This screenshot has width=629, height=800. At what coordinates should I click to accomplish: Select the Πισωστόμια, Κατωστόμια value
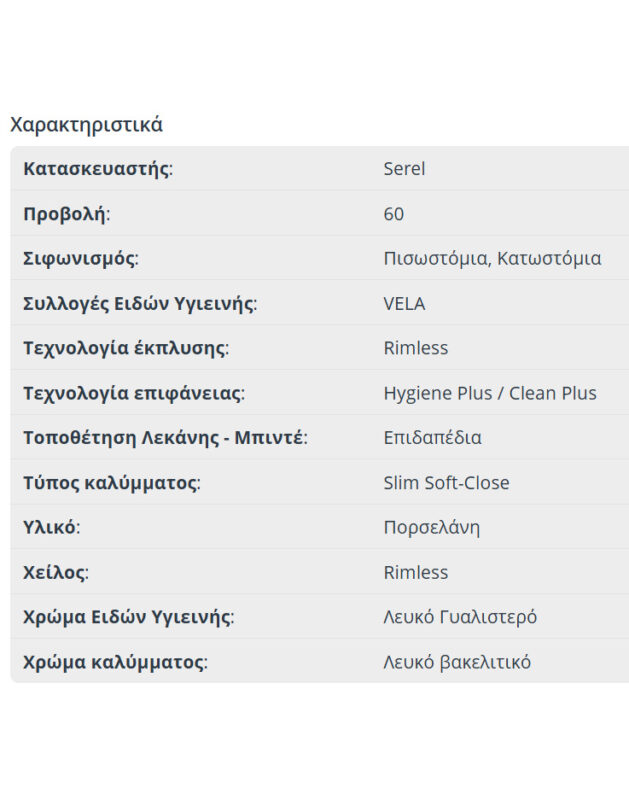tap(492, 258)
